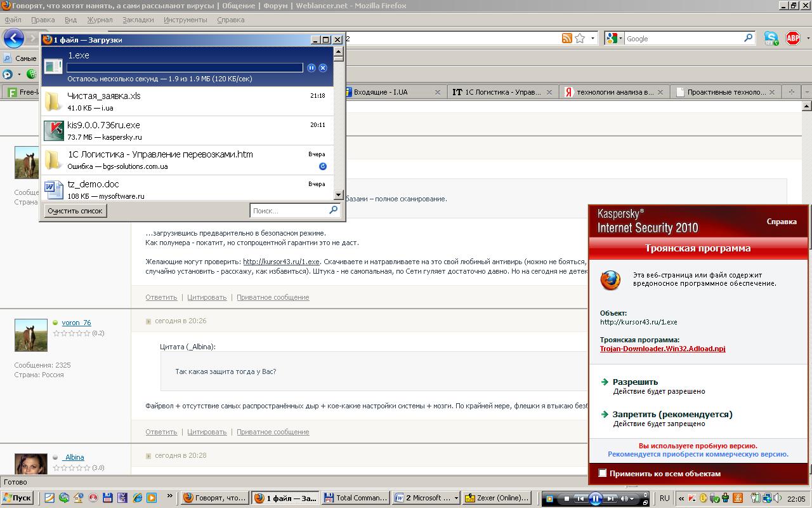Switch to Zexer (Online) taskbar button
Viewport: 812px width, 508px height.
pyautogui.click(x=497, y=498)
